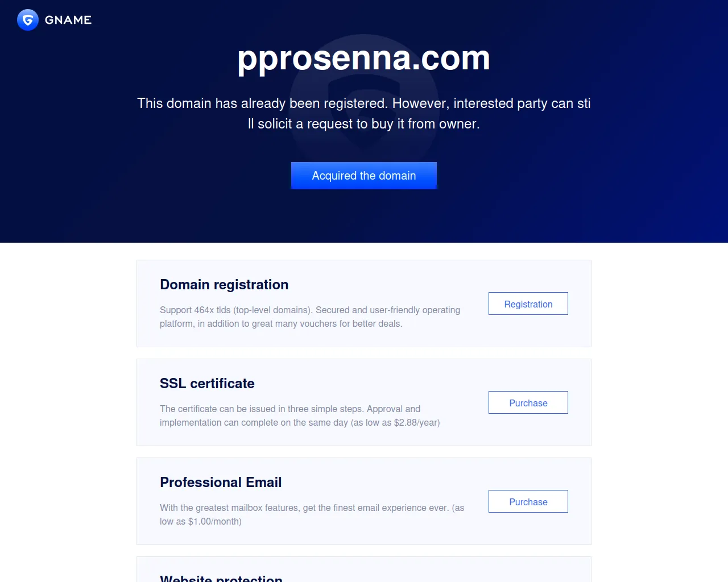Click the Acquired the domain button
728x582 pixels.
pos(363,176)
